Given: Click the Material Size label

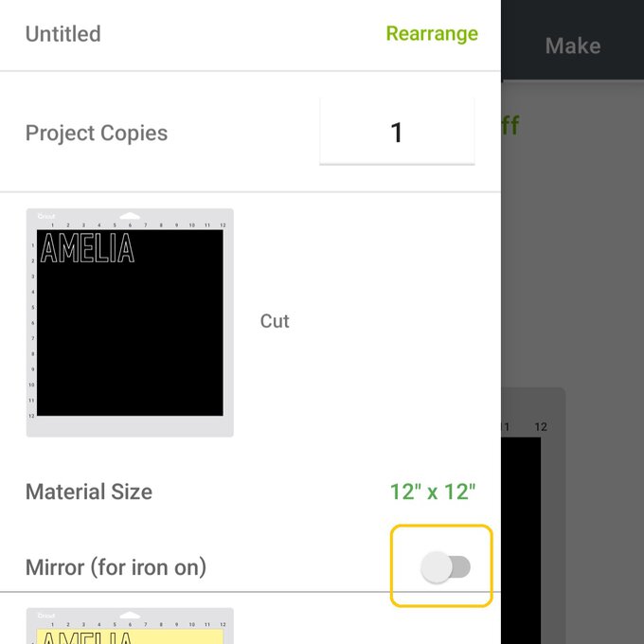Looking at the screenshot, I should pyautogui.click(x=89, y=492).
